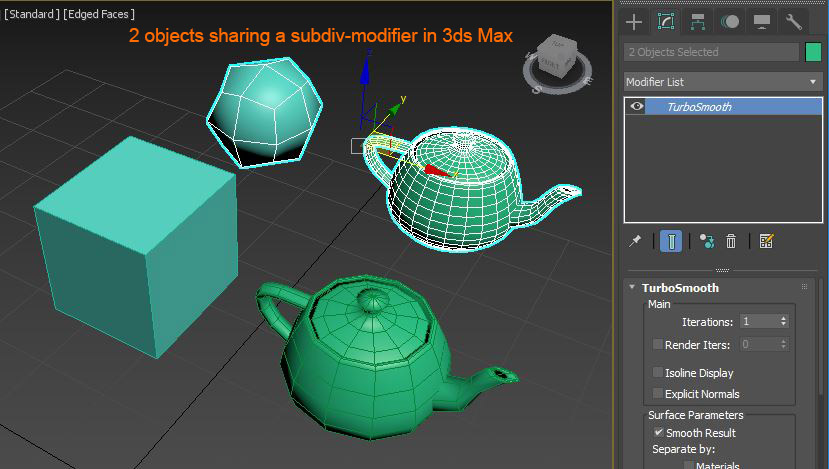Switch to the Modify panel tab

(x=666, y=22)
